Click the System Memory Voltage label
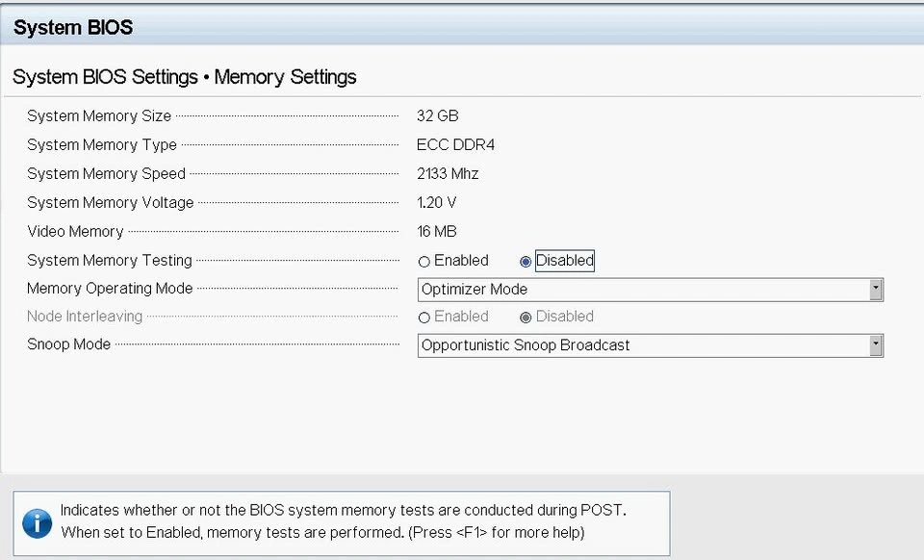 click(110, 203)
